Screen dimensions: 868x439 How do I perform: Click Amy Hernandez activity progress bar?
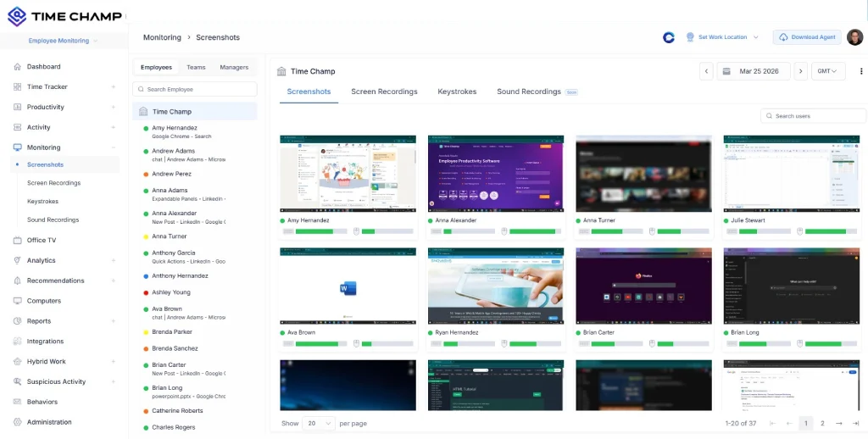321,231
